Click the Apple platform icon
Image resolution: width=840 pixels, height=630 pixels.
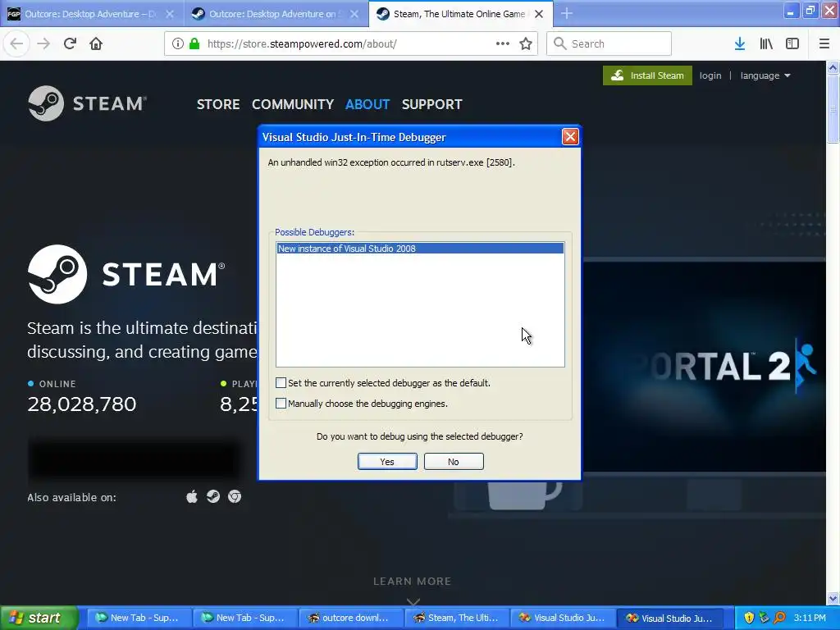[x=192, y=497]
